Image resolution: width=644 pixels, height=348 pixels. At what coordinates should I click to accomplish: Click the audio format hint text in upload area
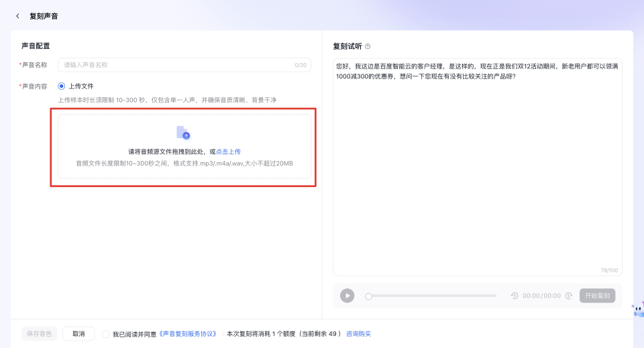[184, 164]
